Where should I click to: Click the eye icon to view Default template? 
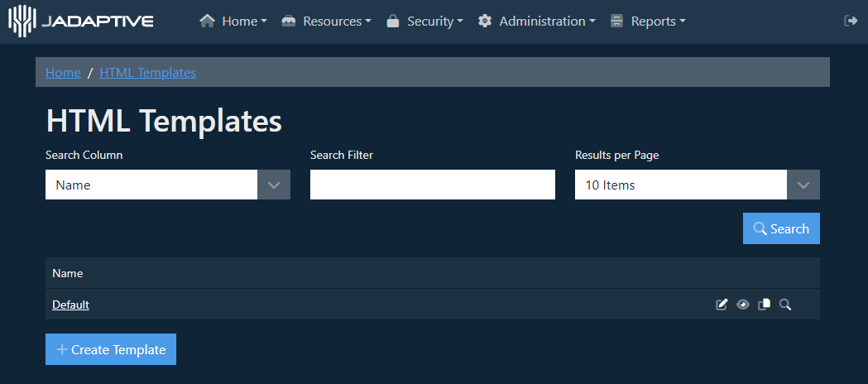[x=743, y=305]
